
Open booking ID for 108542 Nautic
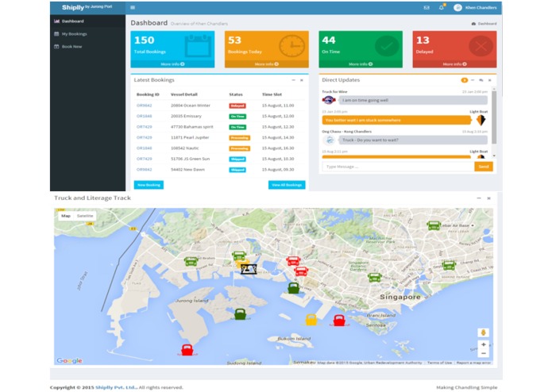pos(145,148)
